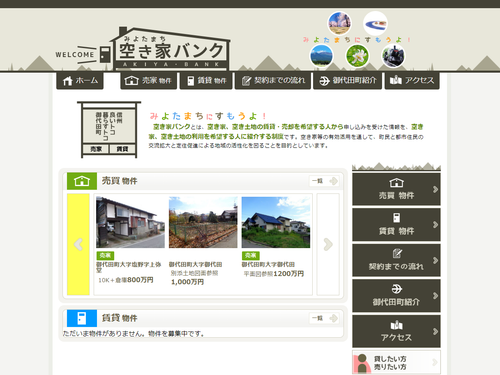Click the chevron on the 貸したい方 banner

[435, 362]
